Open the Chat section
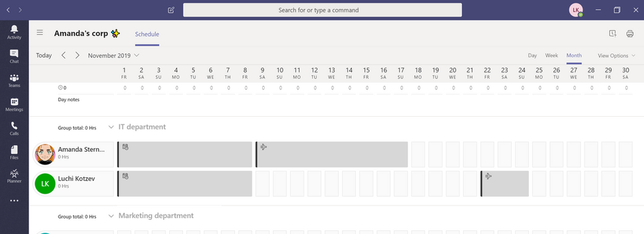Screen dimensions: 644x234 (x=14, y=56)
